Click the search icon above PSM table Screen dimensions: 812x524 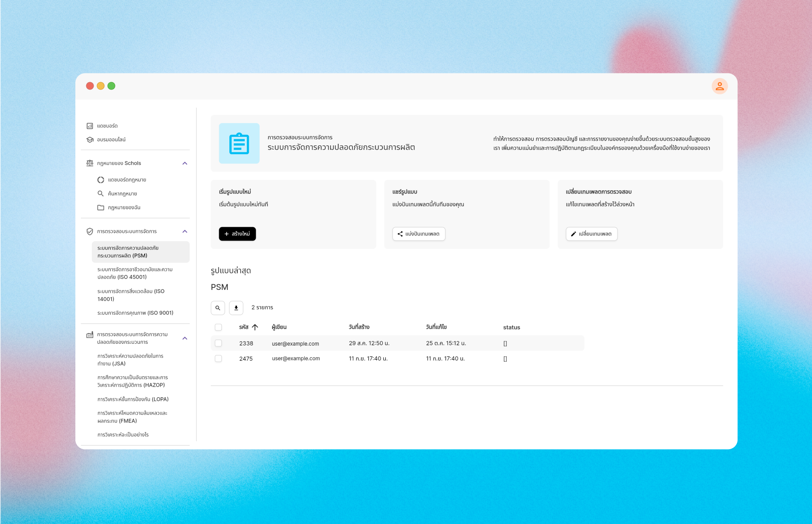(218, 308)
